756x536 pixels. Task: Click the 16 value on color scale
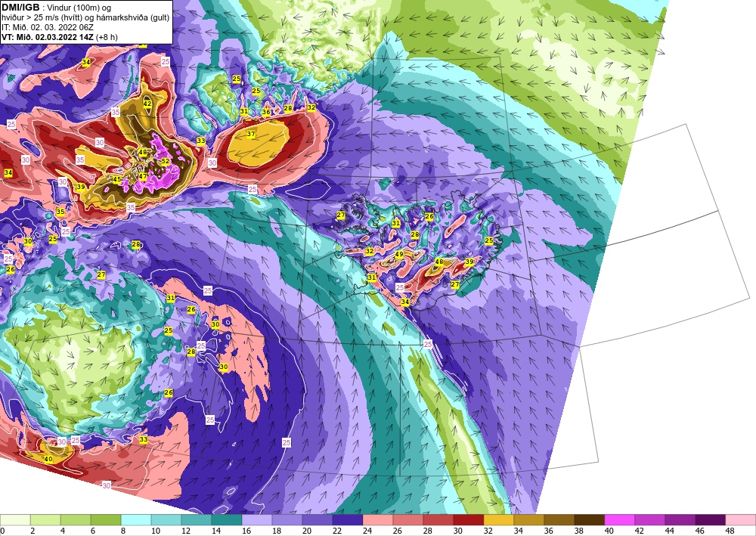coord(246,531)
